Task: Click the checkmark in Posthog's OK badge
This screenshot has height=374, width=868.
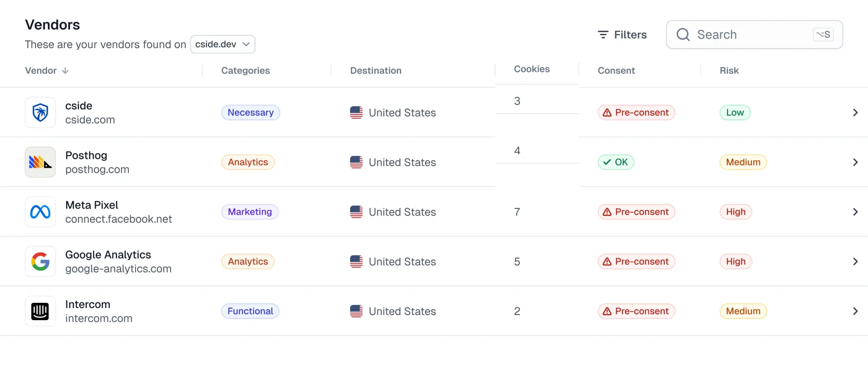Action: tap(607, 162)
